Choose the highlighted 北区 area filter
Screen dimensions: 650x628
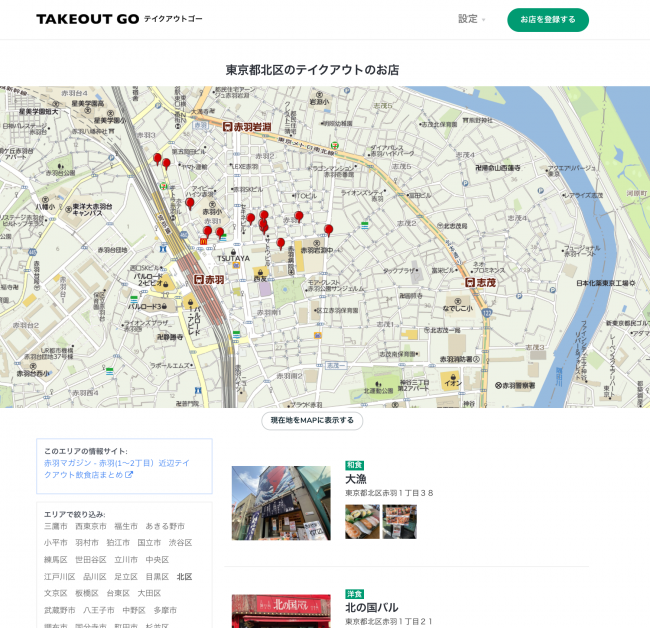[184, 577]
